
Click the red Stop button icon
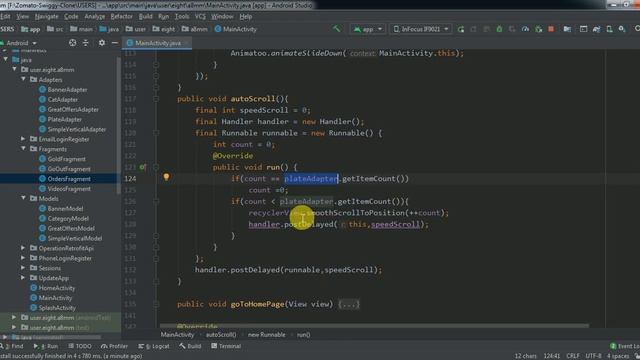(x=551, y=29)
